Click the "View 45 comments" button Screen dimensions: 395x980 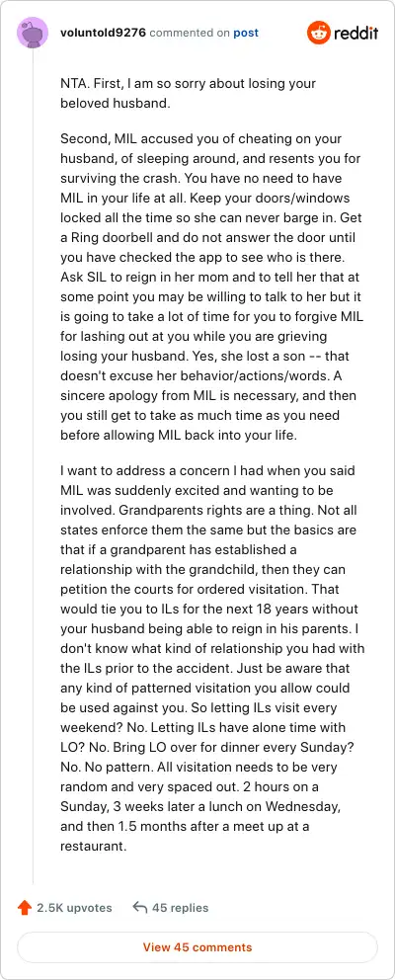(x=197, y=946)
